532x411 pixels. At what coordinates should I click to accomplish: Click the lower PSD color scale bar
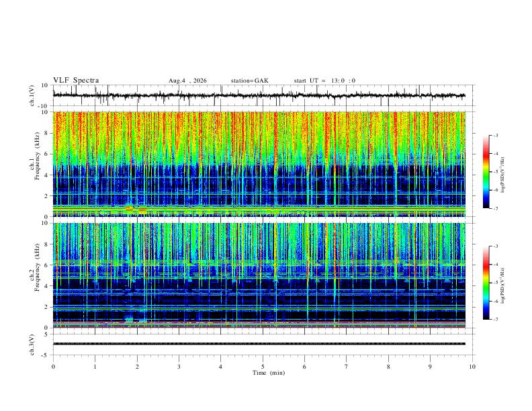[x=486, y=283]
